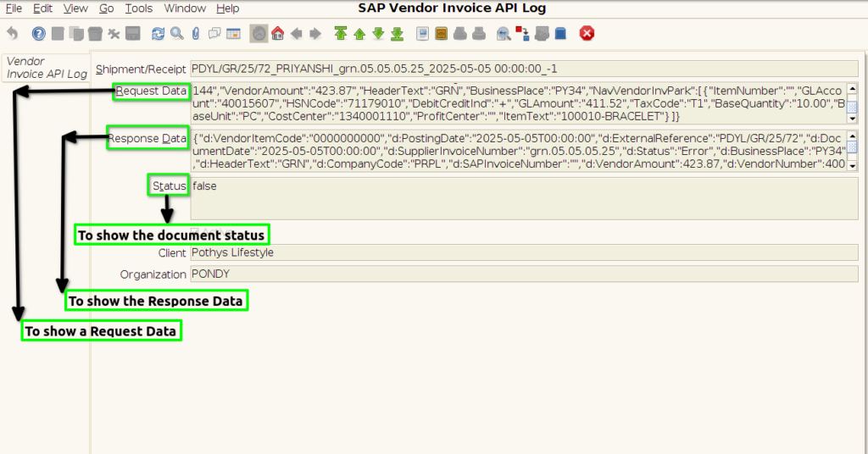
Task: Jump to the first record green arrow
Action: (341, 34)
